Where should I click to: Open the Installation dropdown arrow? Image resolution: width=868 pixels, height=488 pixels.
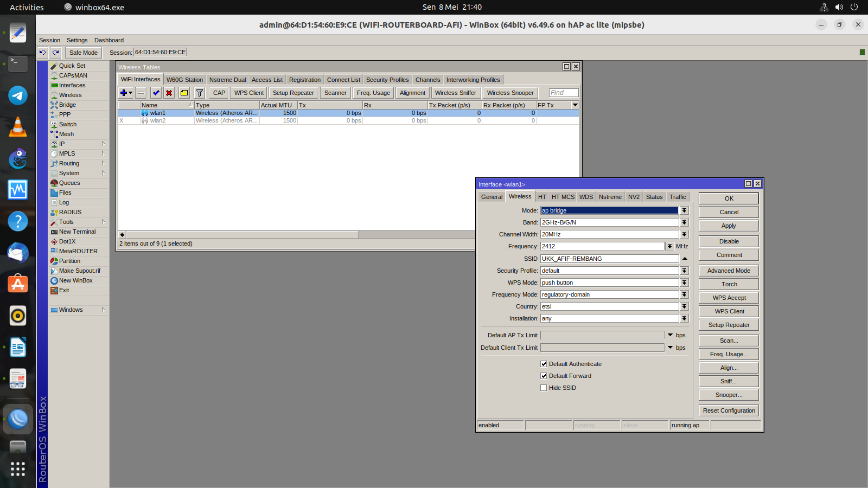point(685,318)
